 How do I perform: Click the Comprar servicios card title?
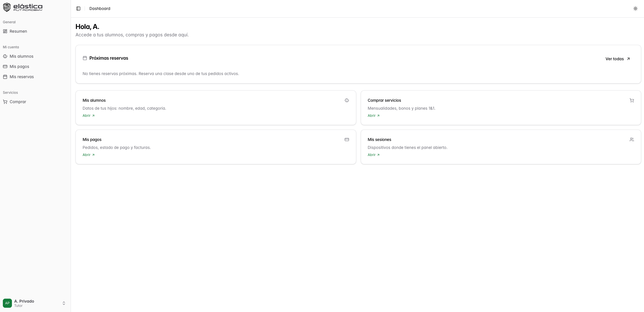click(x=384, y=100)
